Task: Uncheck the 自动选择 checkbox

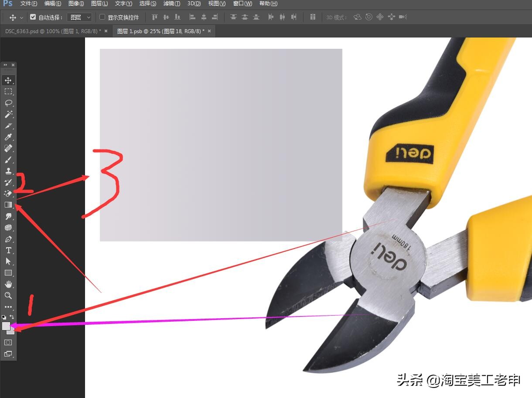Action: 33,17
